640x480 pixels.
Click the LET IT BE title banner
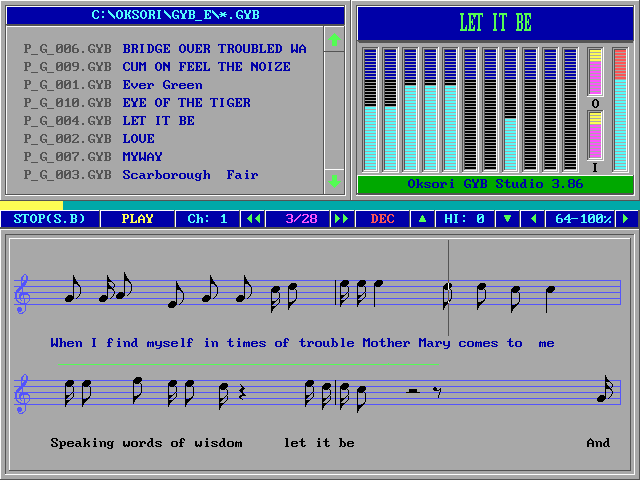click(x=496, y=23)
